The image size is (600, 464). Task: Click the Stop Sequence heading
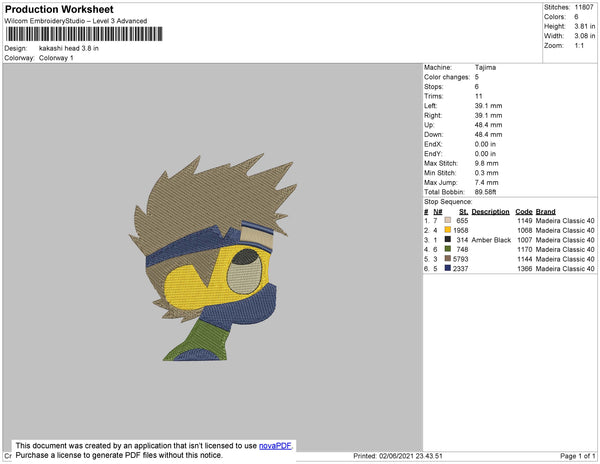pyautogui.click(x=448, y=202)
